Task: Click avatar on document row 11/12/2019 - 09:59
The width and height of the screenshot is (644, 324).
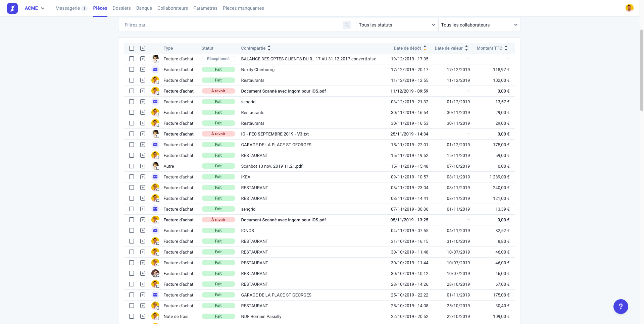Action: pyautogui.click(x=155, y=91)
